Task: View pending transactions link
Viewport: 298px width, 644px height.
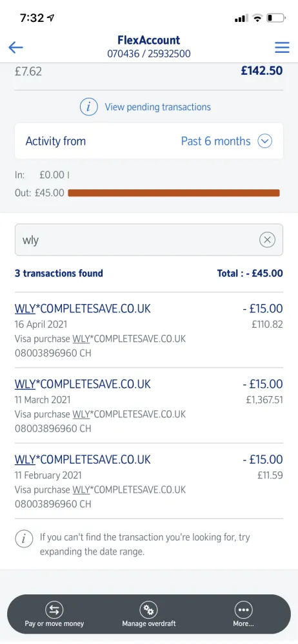Action: pyautogui.click(x=157, y=107)
